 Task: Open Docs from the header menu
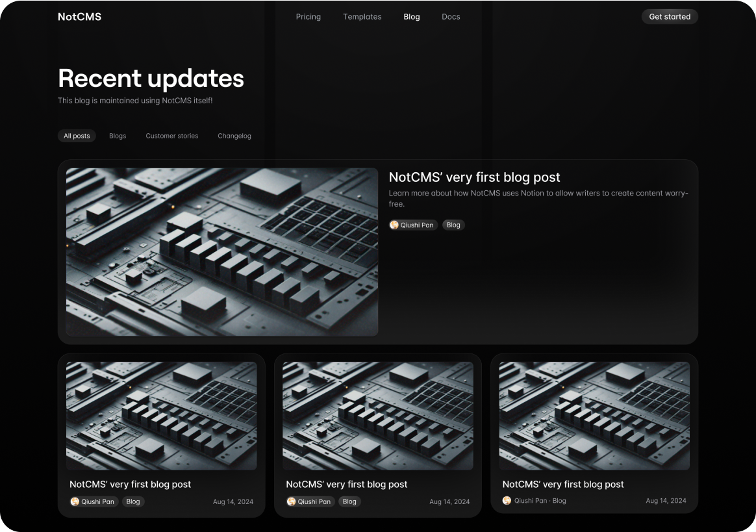451,17
